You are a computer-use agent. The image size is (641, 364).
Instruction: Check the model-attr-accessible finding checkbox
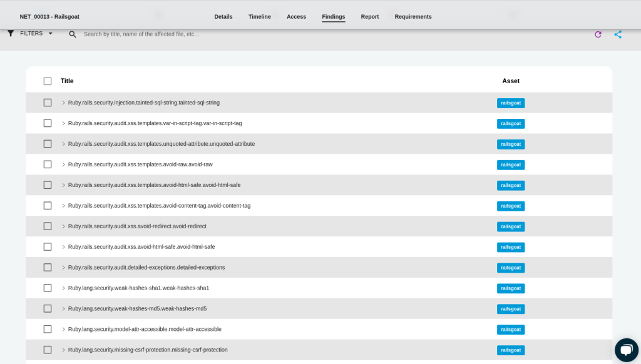tap(48, 329)
